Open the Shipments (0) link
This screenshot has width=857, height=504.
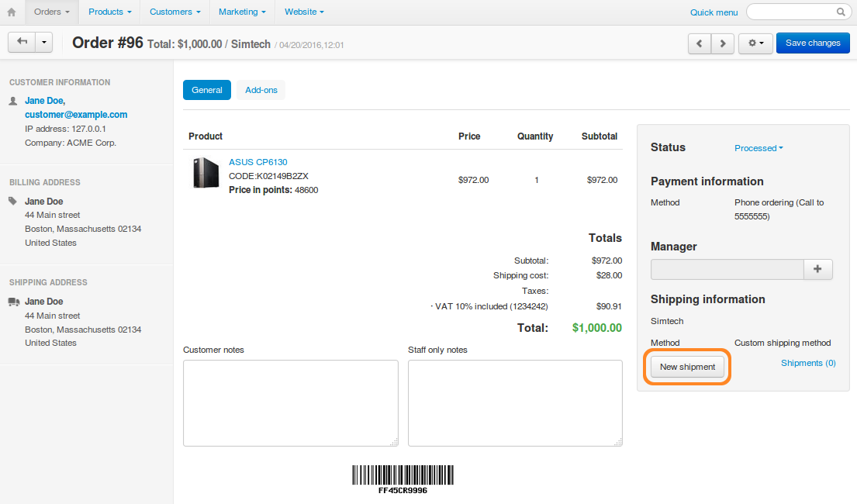(x=808, y=363)
